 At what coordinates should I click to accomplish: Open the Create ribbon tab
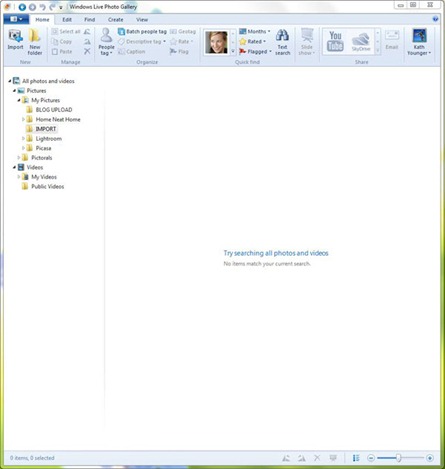point(116,20)
